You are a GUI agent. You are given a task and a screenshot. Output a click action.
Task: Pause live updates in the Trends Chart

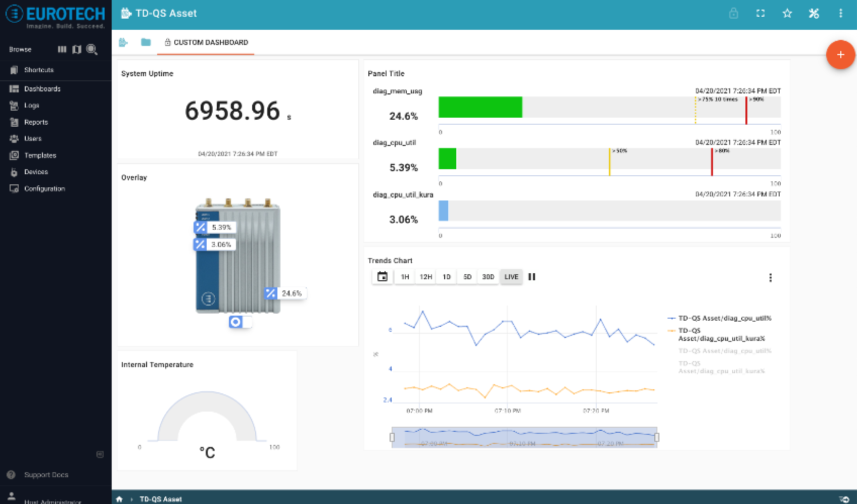point(532,276)
